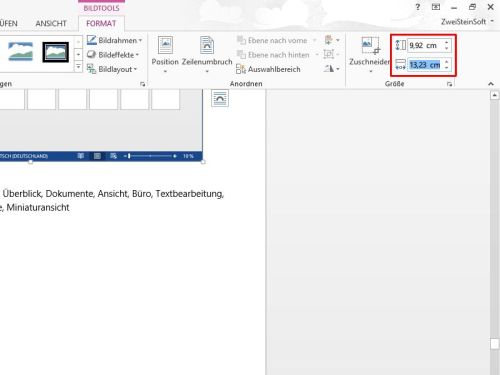Open the Bildlayout picture layout menu

(x=112, y=69)
